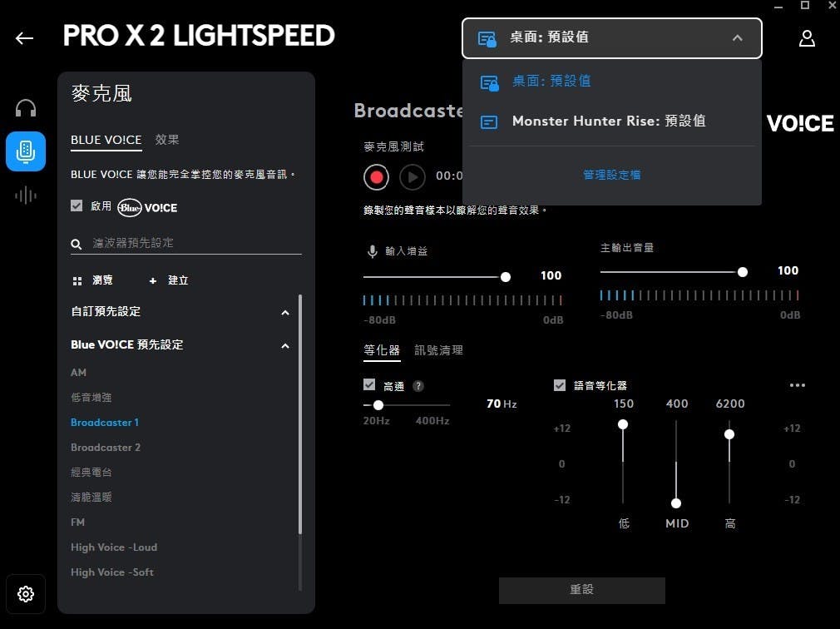Open the settings gear icon
The image size is (840, 629).
coord(26,594)
